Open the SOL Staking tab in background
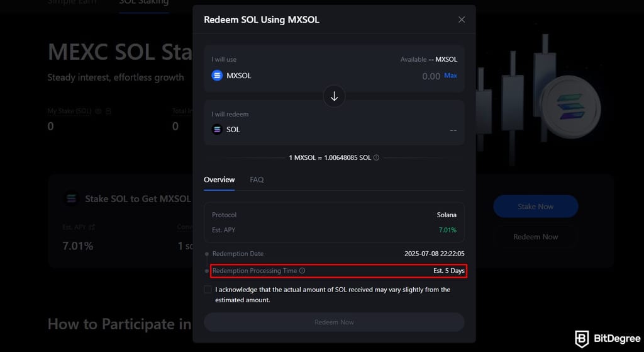The height and width of the screenshot is (352, 644). (x=144, y=3)
